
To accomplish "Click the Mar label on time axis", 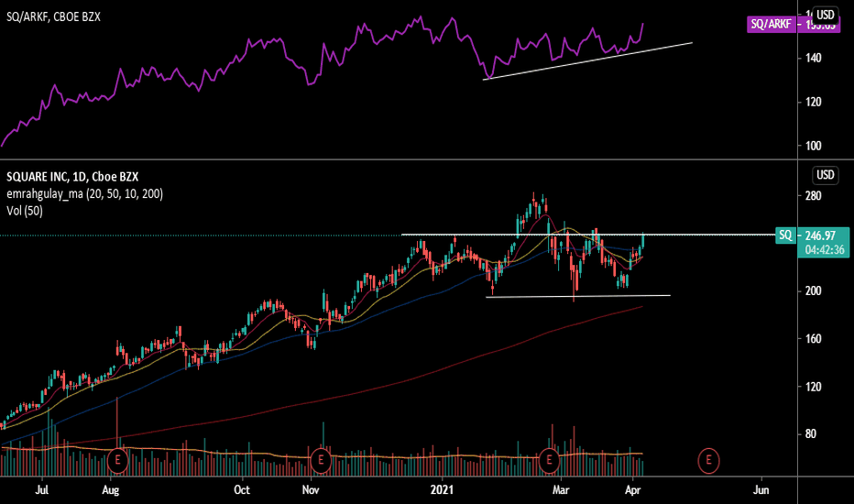I will 561,490.
